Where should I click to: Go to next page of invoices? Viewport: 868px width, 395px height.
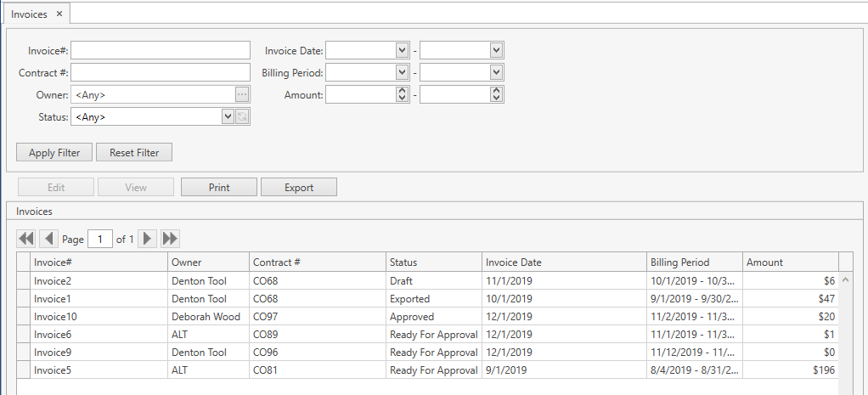click(x=148, y=239)
